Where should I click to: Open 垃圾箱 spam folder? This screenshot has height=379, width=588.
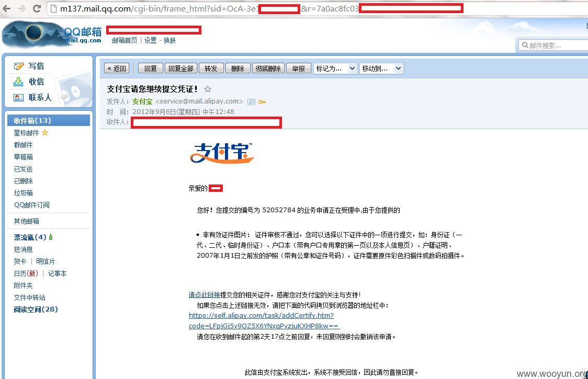pyautogui.click(x=23, y=193)
